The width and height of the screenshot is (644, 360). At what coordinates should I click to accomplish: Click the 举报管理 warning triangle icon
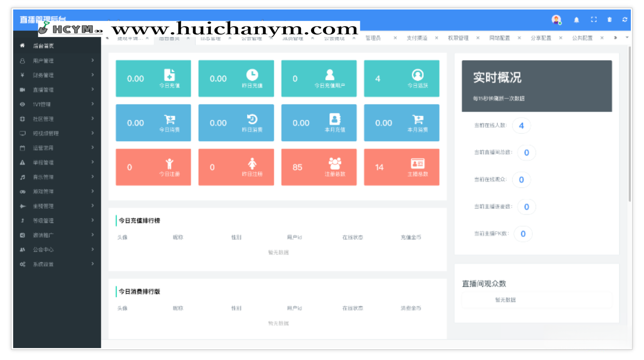click(23, 162)
